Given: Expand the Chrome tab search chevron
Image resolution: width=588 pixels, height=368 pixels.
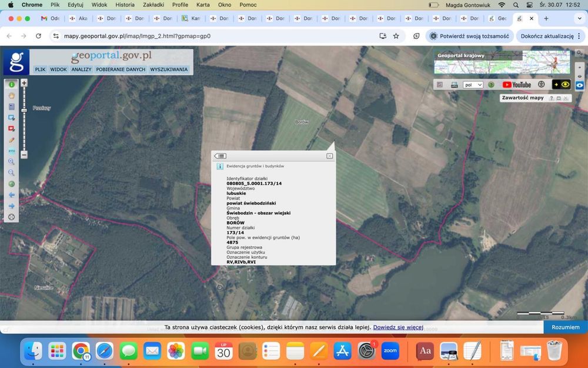Looking at the screenshot, I should coord(579,18).
